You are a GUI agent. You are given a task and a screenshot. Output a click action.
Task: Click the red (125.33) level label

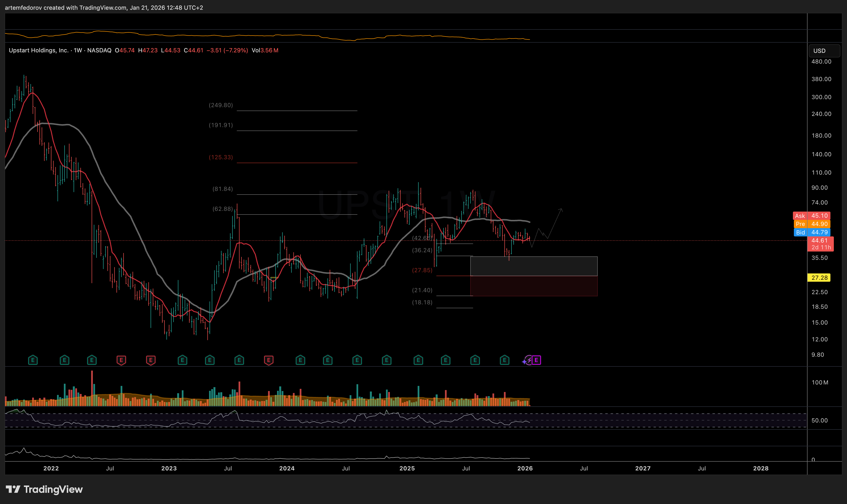click(x=221, y=157)
